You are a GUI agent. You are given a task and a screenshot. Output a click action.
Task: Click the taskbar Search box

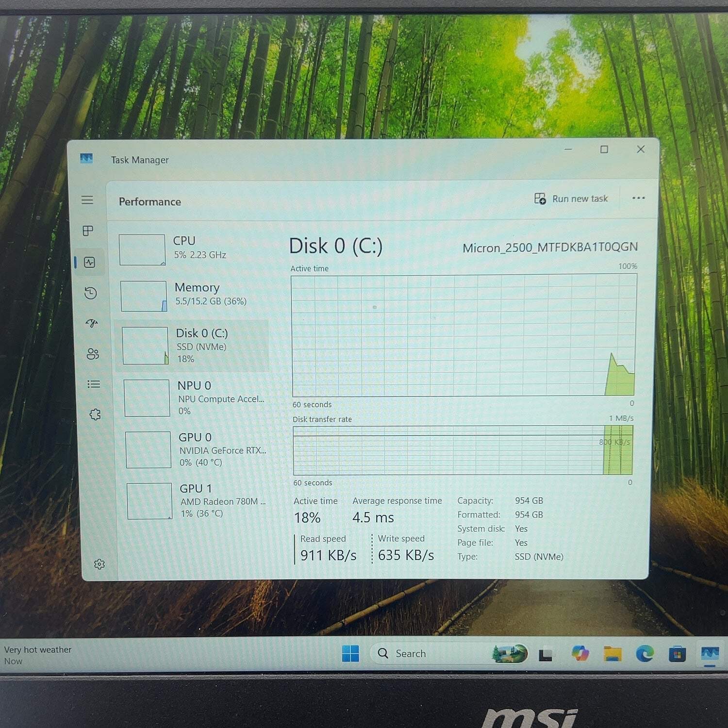click(x=448, y=654)
